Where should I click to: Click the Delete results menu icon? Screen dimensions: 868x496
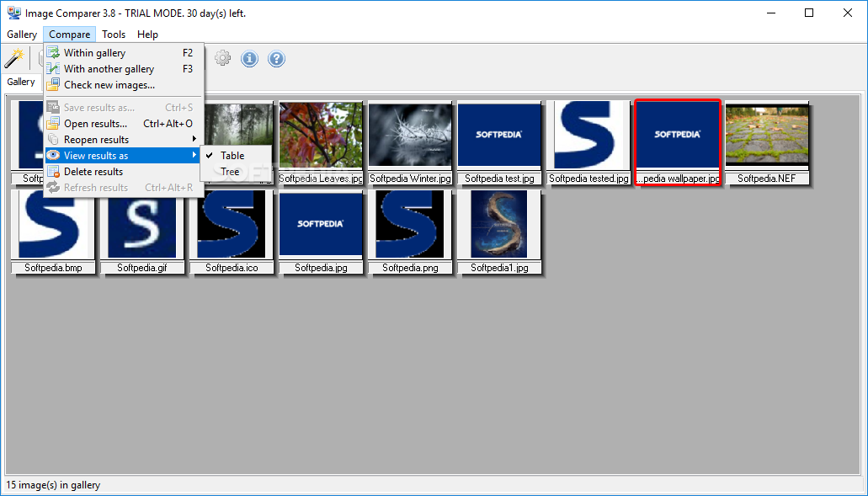(53, 172)
